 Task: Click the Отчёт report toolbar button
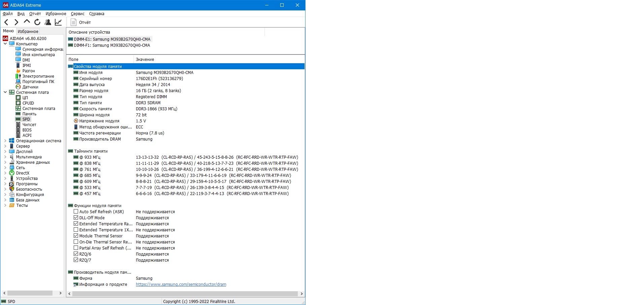(81, 22)
